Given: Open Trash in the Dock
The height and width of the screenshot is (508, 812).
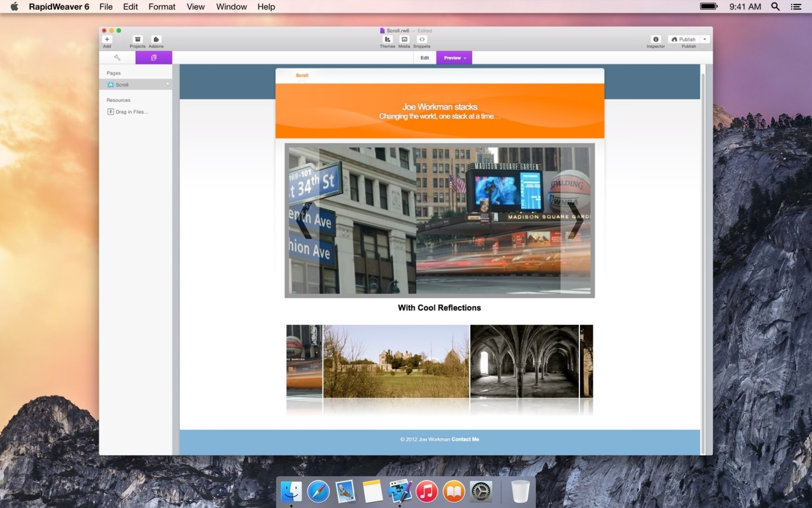Looking at the screenshot, I should (520, 491).
